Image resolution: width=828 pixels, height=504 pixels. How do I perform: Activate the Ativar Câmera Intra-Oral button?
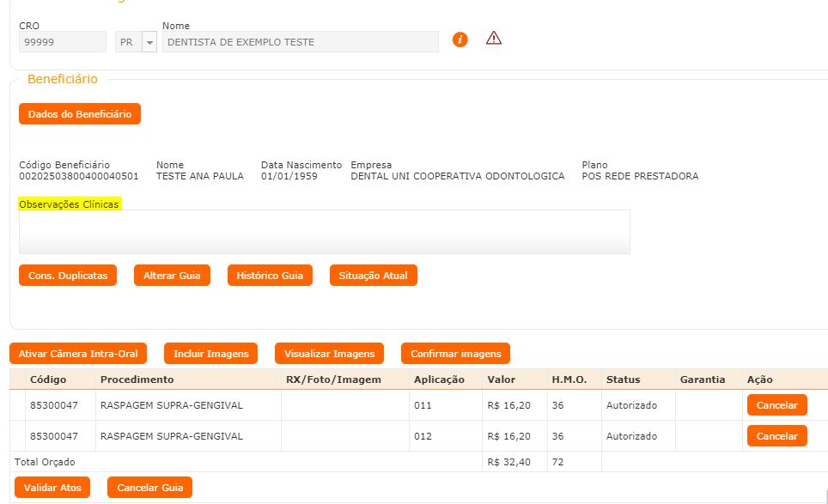[78, 354]
